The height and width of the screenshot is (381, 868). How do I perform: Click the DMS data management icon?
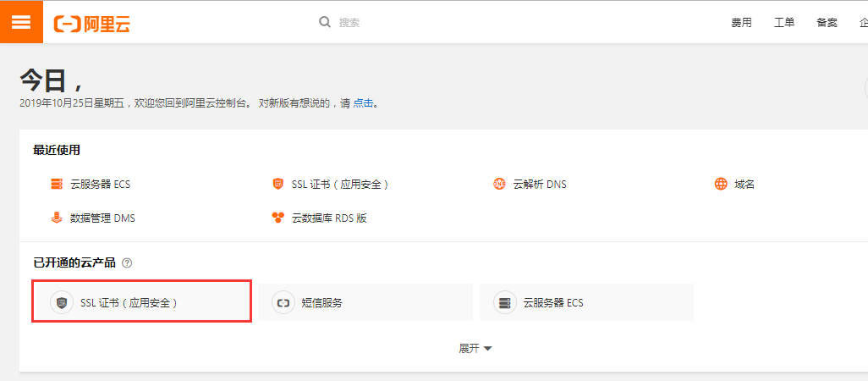pyautogui.click(x=57, y=218)
